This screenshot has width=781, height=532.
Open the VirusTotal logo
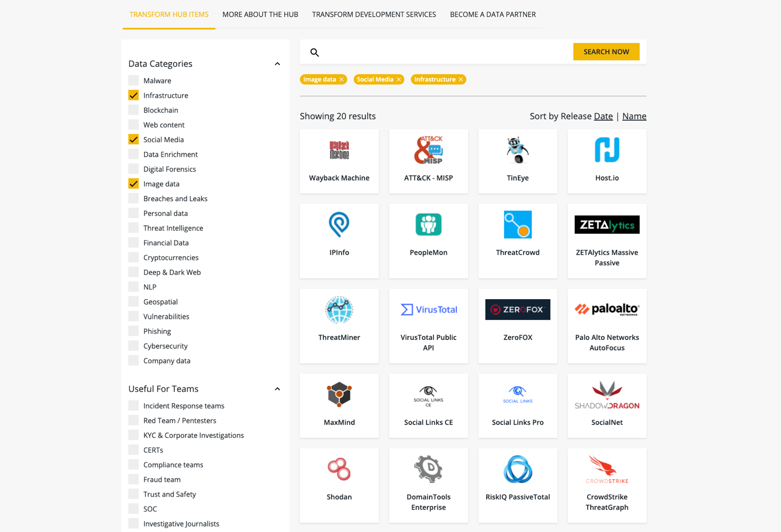point(429,310)
